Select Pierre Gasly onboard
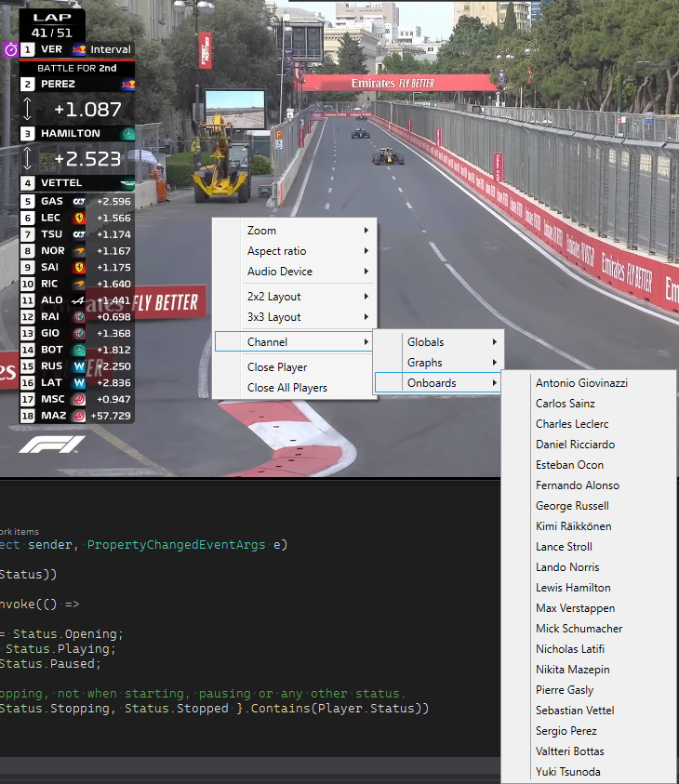Viewport: 679px width, 784px height. 589,690
